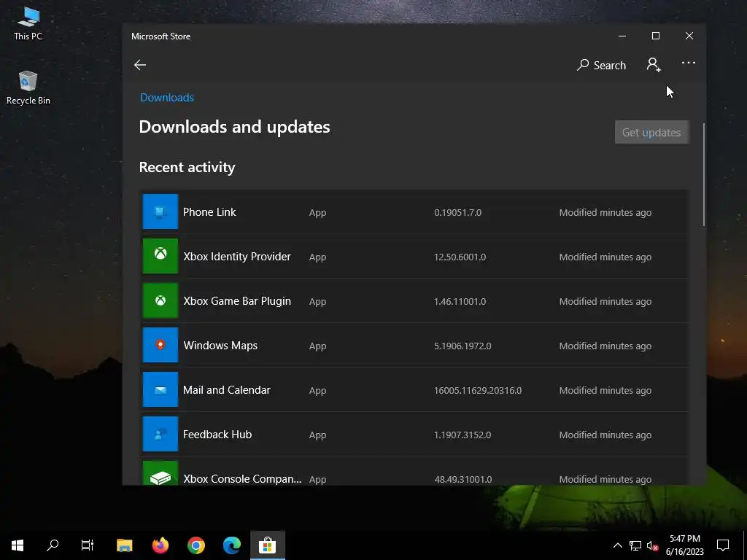Click the Phone Link app tile icon
Viewport: 747px width, 560px height.
[x=160, y=211]
